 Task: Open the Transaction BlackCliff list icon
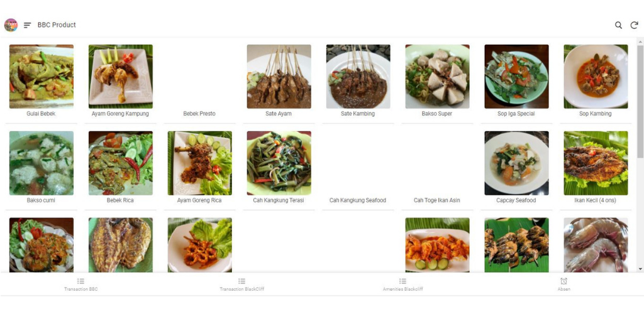pos(242,281)
